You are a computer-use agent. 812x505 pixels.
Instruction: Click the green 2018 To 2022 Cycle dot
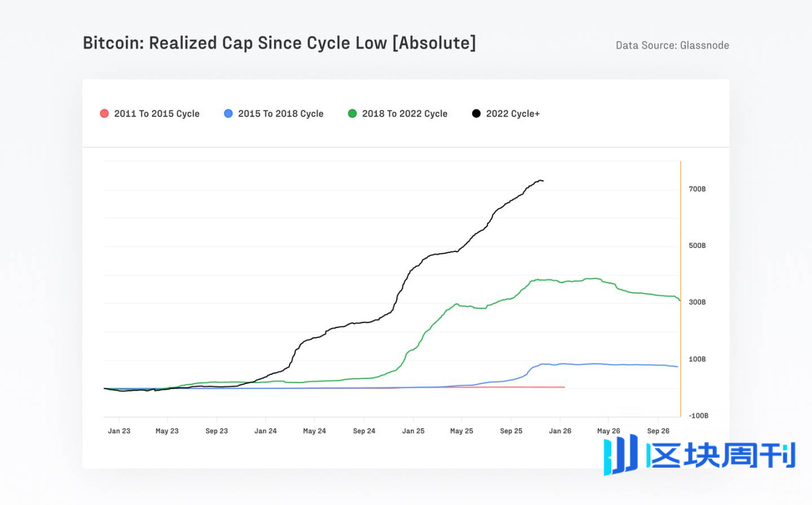[352, 113]
